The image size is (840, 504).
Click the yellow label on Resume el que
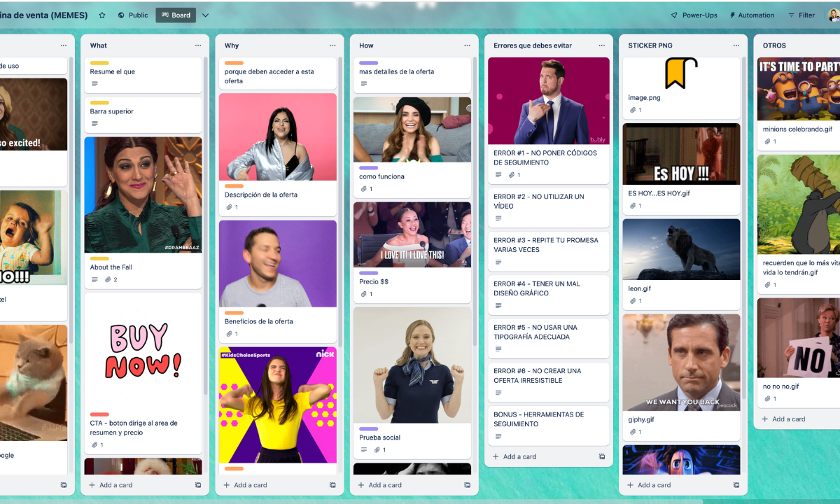point(99,63)
